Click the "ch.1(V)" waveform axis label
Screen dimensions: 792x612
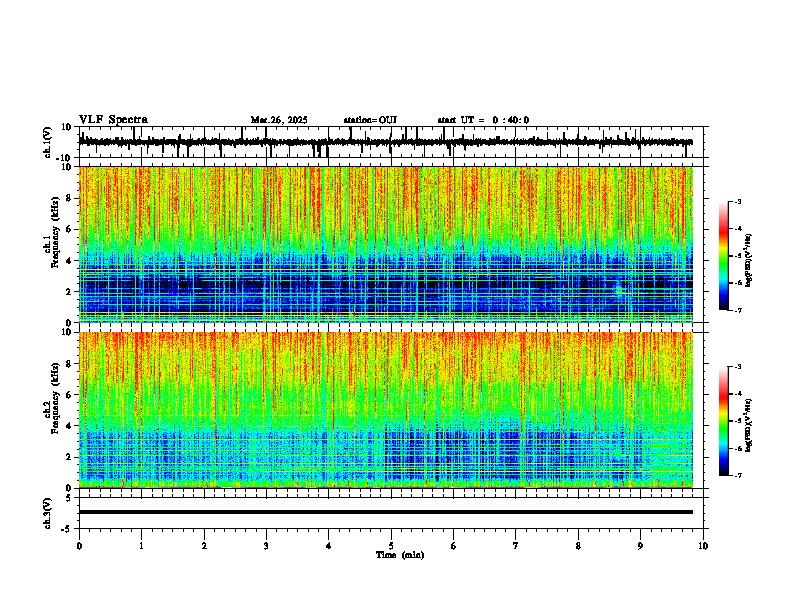[47, 142]
